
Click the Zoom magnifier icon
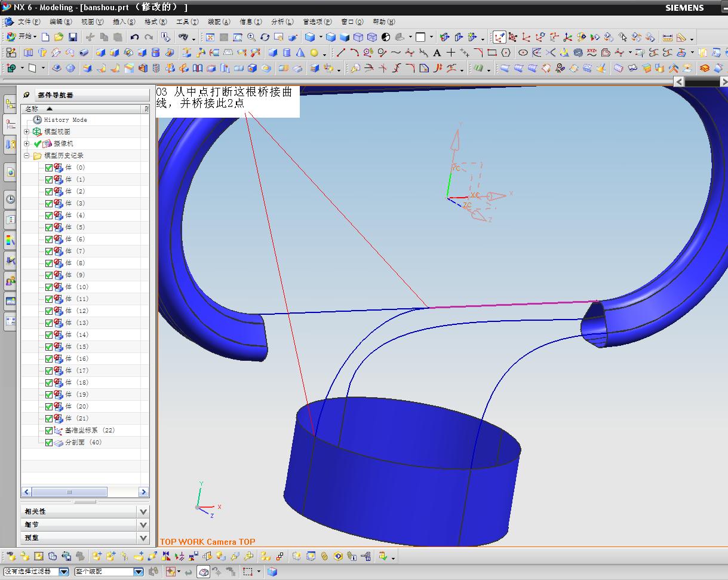click(251, 37)
